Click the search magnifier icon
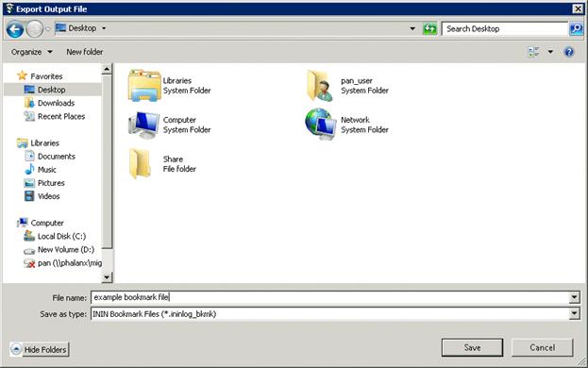 coord(577,29)
